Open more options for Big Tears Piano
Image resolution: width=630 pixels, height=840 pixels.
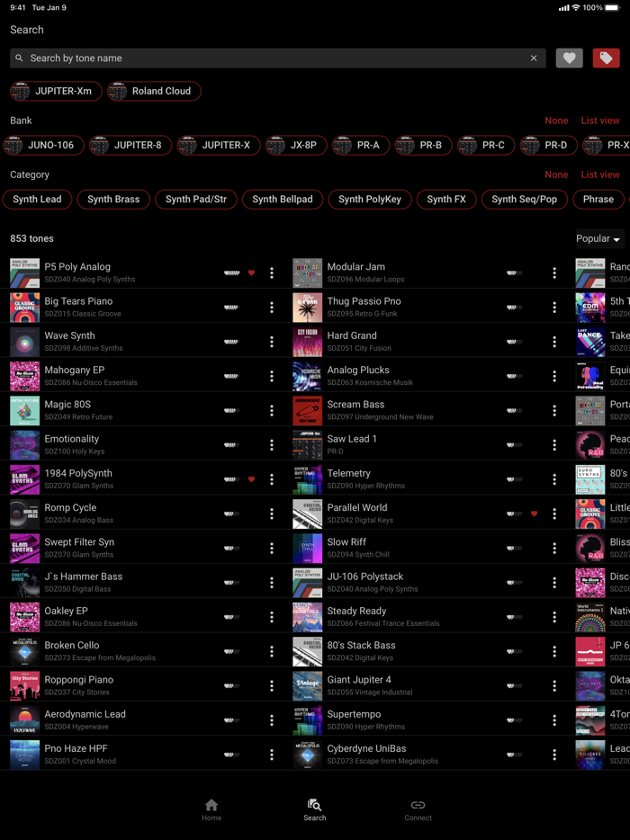click(272, 308)
